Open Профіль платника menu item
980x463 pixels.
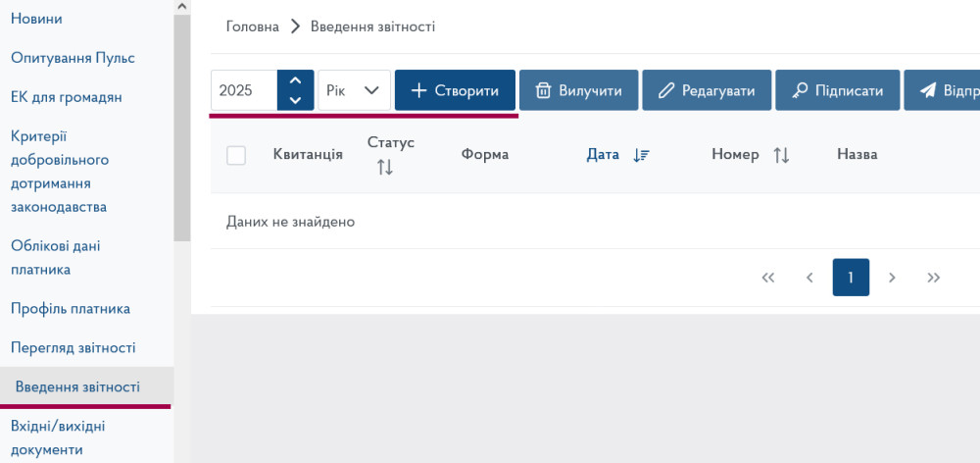pos(71,309)
